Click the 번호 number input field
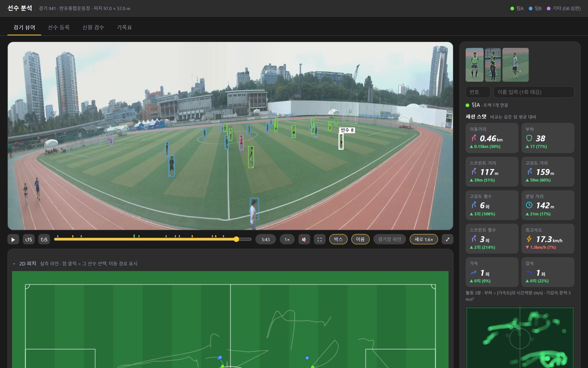Image resolution: width=588 pixels, height=368 pixels. coord(478,92)
